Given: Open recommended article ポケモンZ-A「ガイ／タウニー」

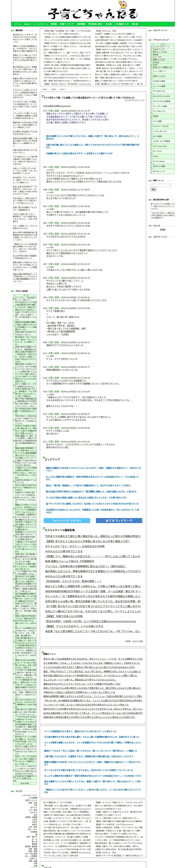Looking at the screenshot, I should tap(75, 546).
